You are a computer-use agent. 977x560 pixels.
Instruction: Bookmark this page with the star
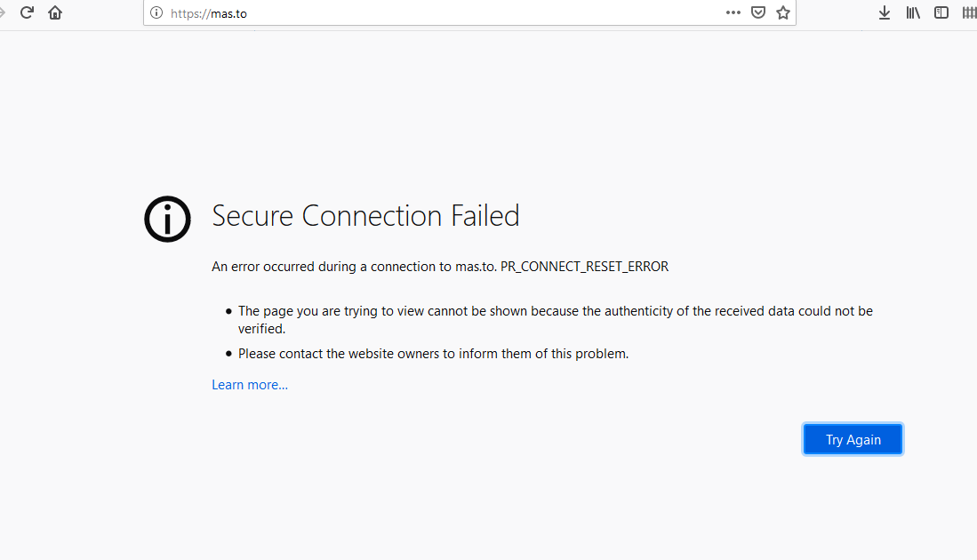(x=783, y=12)
